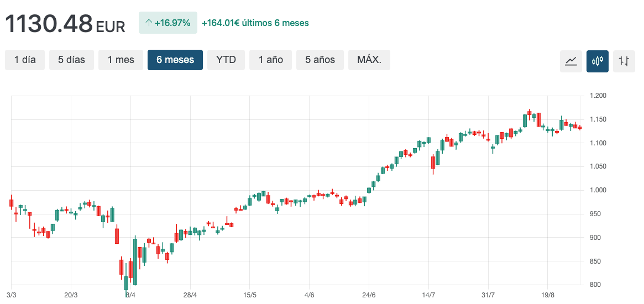Expand chart to MÁX. range

[369, 60]
